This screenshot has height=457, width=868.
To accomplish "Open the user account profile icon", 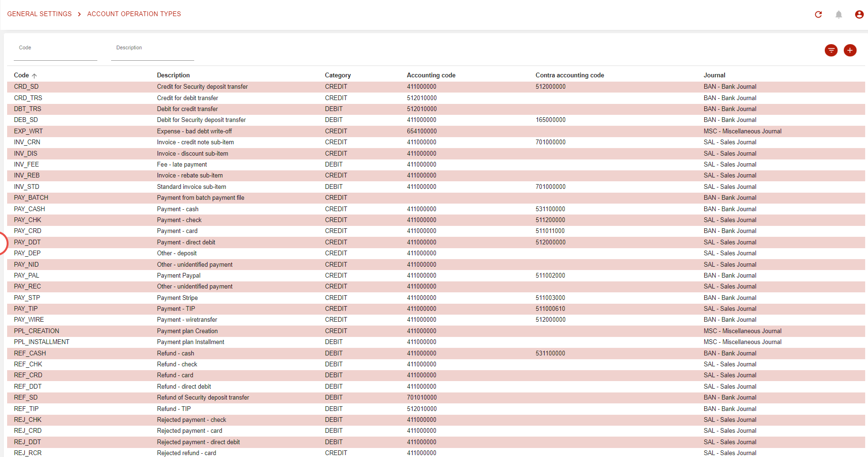I will tap(859, 14).
